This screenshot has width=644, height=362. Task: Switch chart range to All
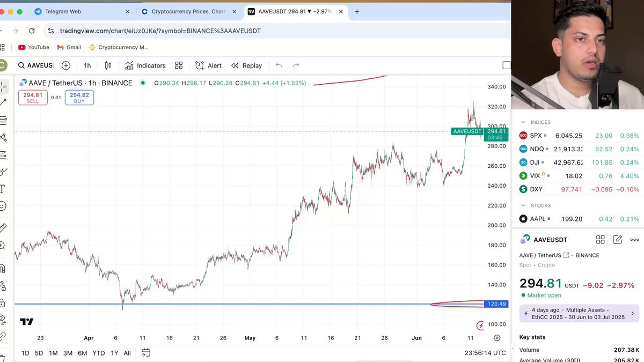[127, 353]
